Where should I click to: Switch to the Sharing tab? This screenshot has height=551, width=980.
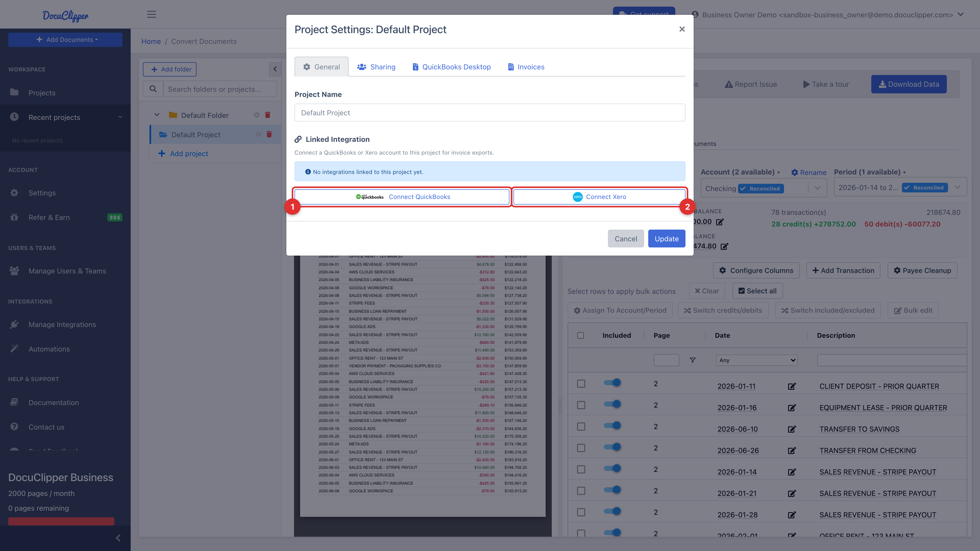(376, 67)
